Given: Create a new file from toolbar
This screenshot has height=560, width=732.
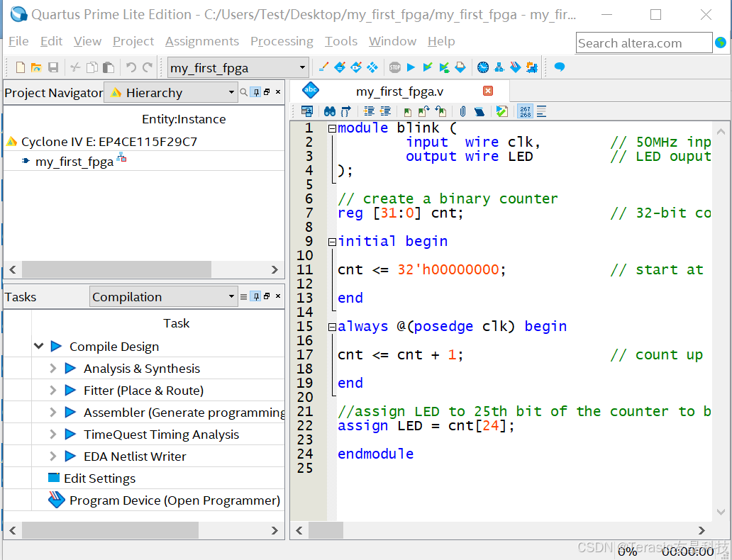Looking at the screenshot, I should (20, 67).
